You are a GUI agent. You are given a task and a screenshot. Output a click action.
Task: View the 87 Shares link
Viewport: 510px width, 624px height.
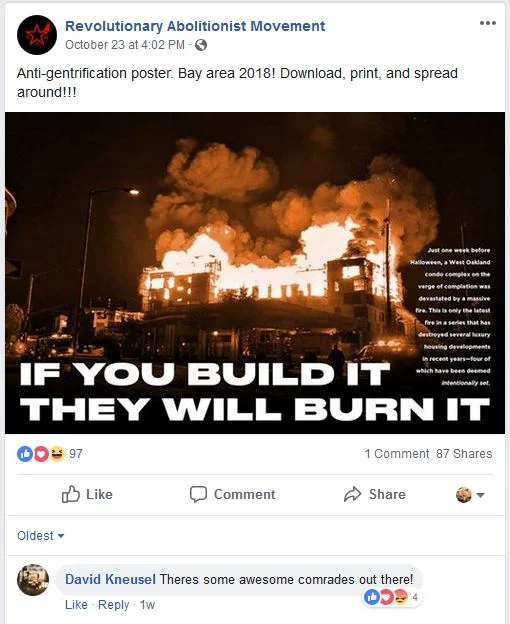[464, 454]
